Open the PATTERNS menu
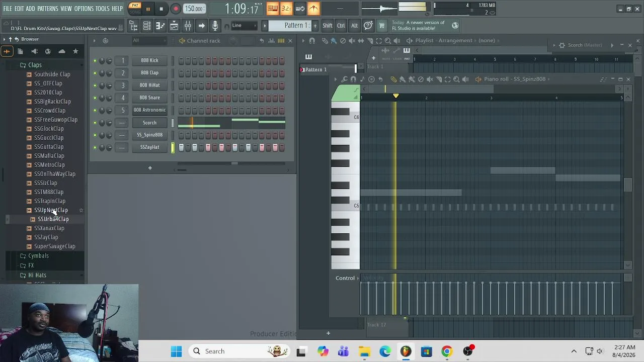 pyautogui.click(x=48, y=9)
